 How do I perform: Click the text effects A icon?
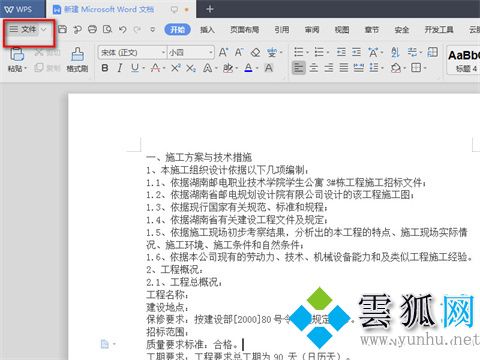click(x=207, y=68)
